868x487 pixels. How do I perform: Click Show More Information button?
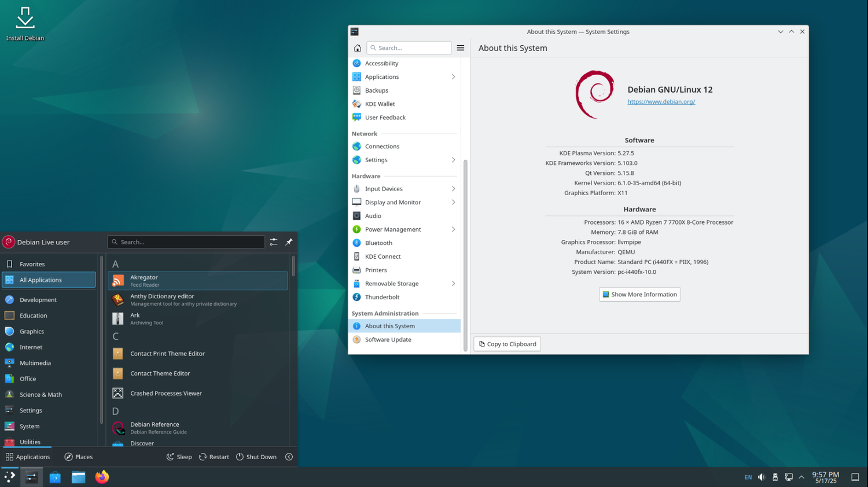[639, 295]
